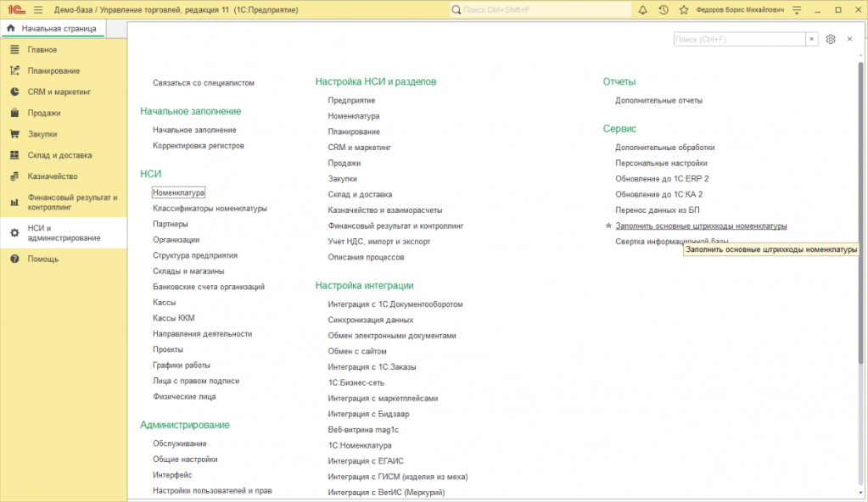Open Кассы ККМ link
This screenshot has height=502, width=868.
174,318
